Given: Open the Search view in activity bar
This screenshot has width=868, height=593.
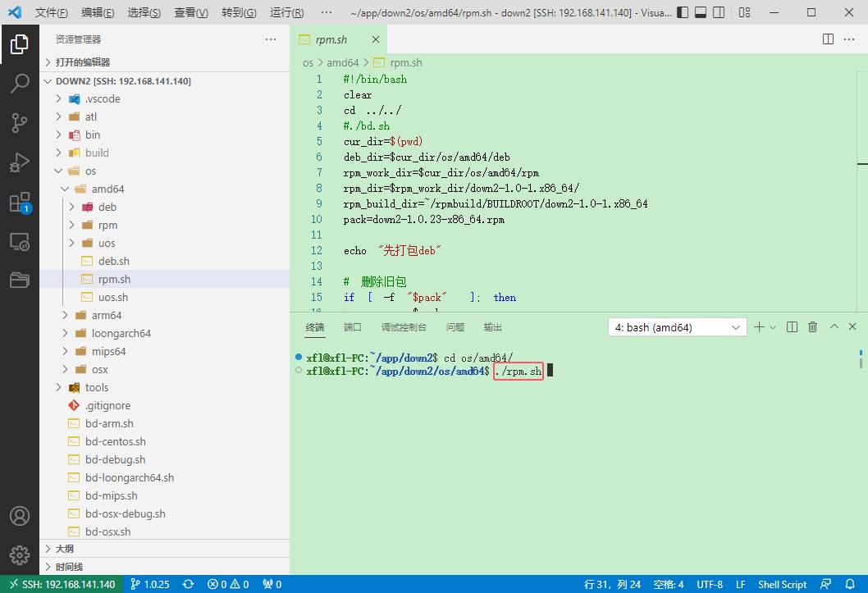Looking at the screenshot, I should point(20,83).
